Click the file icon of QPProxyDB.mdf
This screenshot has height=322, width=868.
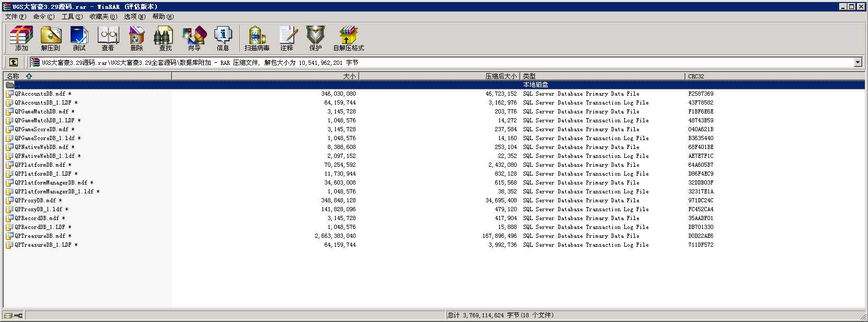click(x=9, y=201)
